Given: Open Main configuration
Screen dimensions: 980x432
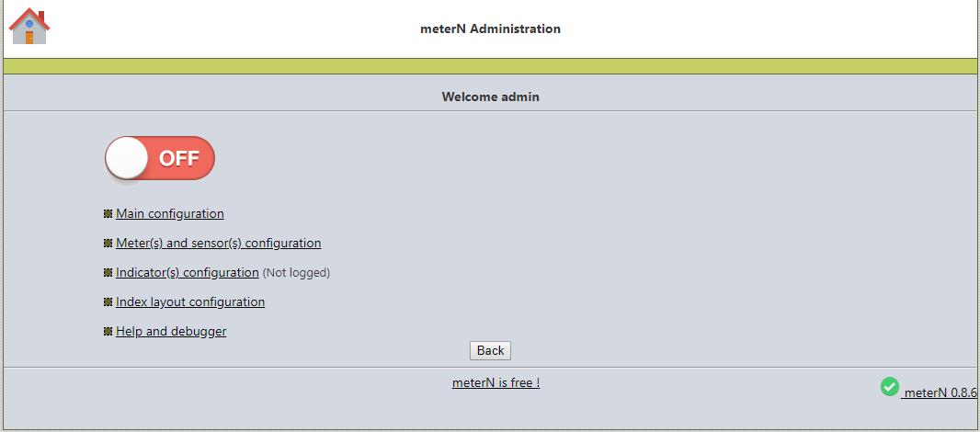Looking at the screenshot, I should click(x=170, y=214).
